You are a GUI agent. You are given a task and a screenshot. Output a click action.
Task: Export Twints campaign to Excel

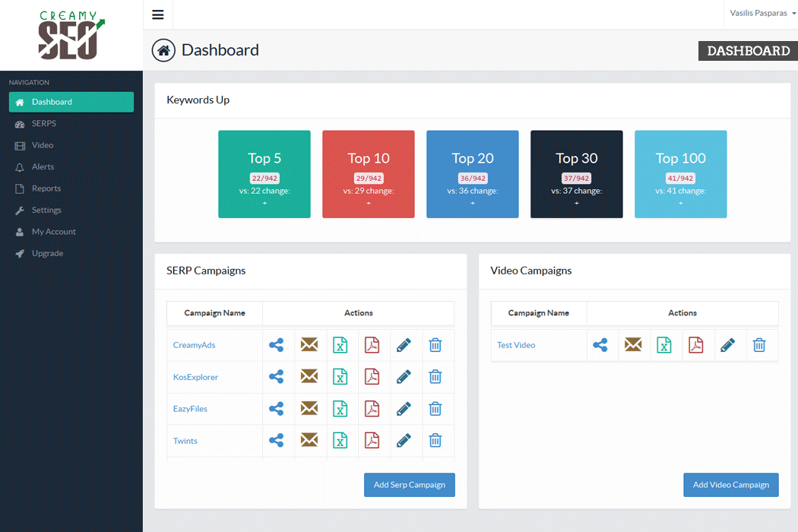[340, 440]
